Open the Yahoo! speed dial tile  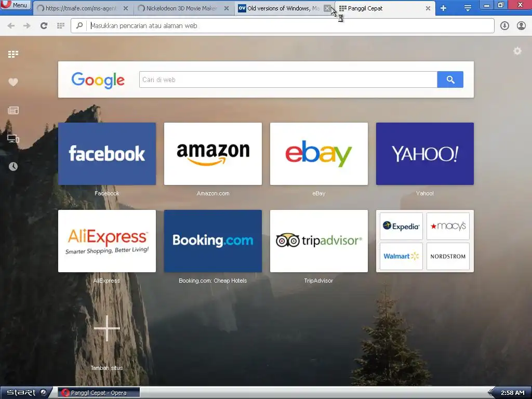(x=425, y=154)
